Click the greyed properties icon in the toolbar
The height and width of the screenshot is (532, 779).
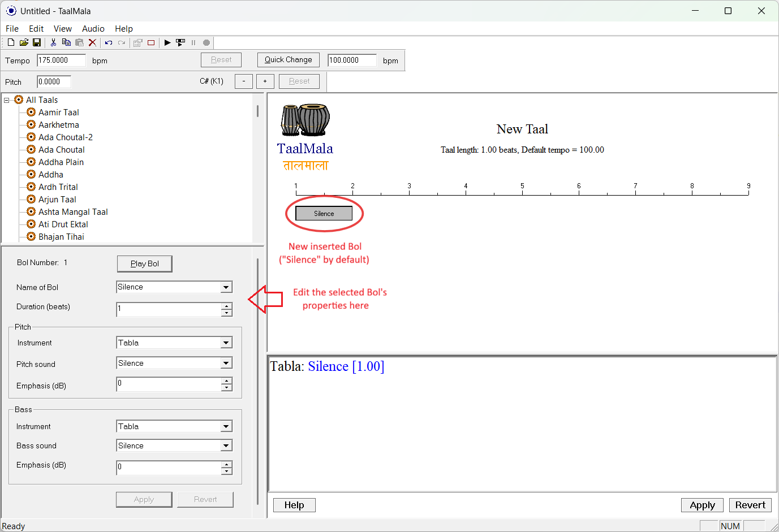(x=138, y=42)
